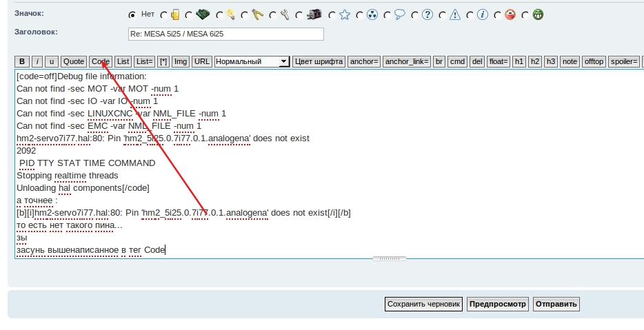This screenshot has width=644, height=330.
Task: Click the line 'PID TTY STAT TIME COMMAND'
Action: 87,163
